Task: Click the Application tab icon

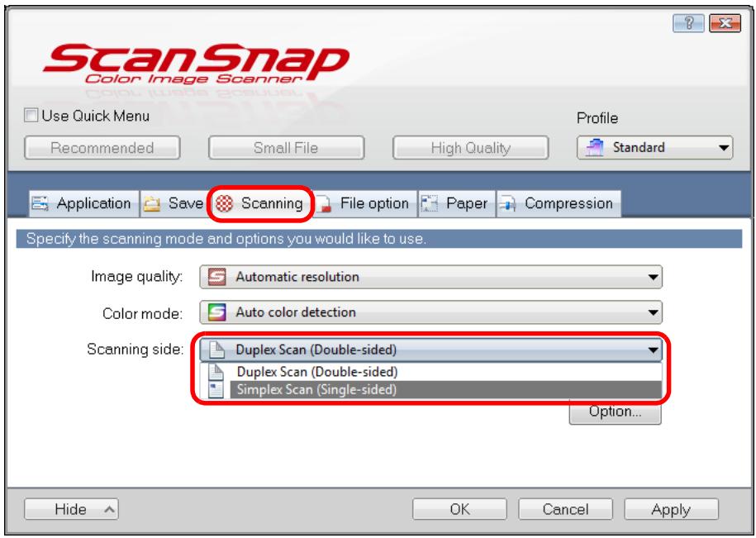Action: [40, 203]
